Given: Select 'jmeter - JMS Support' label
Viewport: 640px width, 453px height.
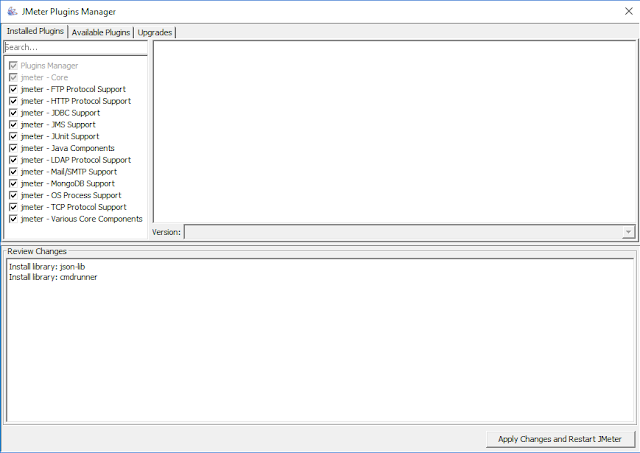Looking at the screenshot, I should coord(58,125).
